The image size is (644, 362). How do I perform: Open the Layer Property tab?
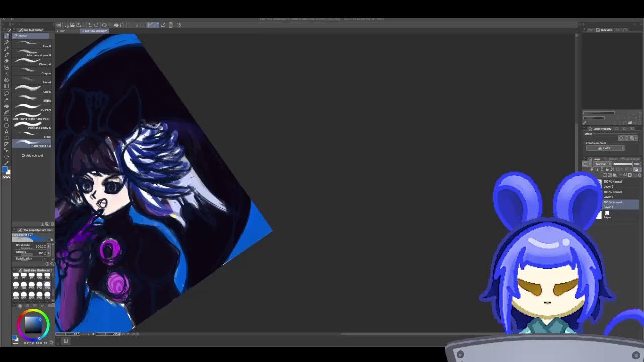[601, 129]
